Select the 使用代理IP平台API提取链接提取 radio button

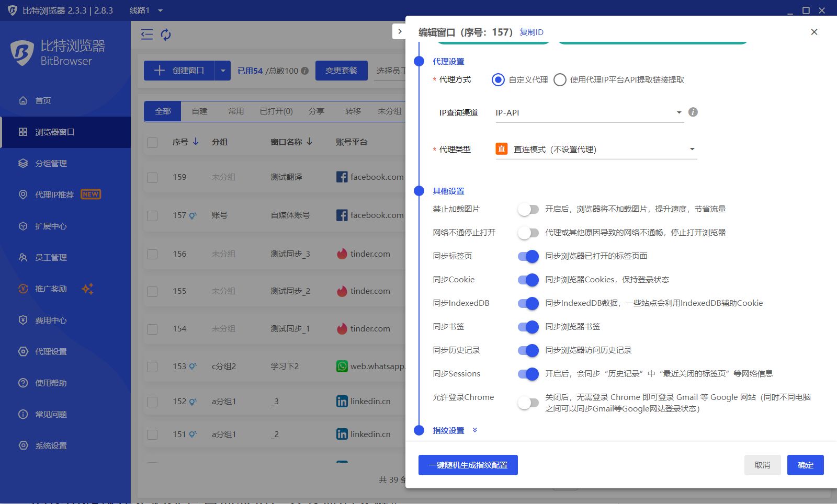tap(560, 80)
